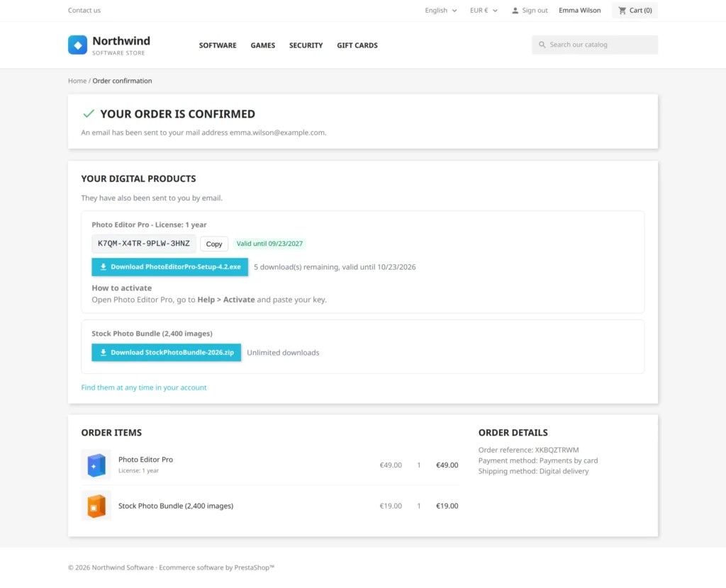This screenshot has width=726, height=588.
Task: Click 'Order reference: XKBQZTRWM' text
Action: [528, 450]
